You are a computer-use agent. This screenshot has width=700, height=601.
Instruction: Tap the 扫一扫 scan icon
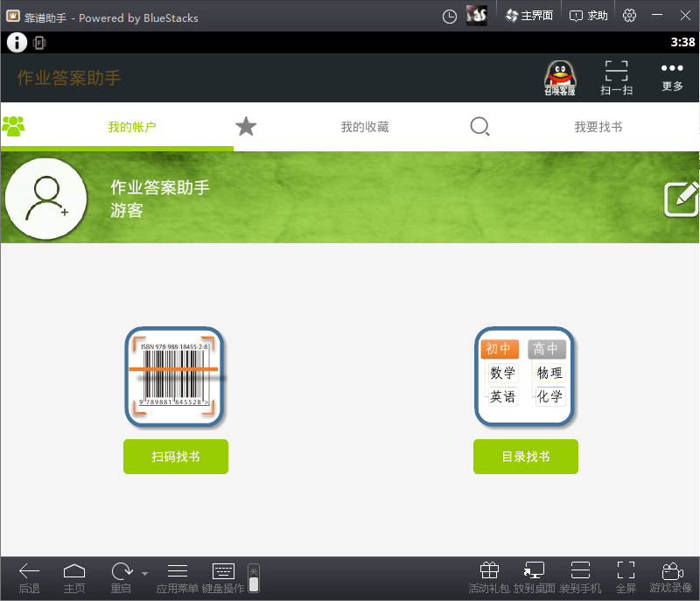point(616,78)
